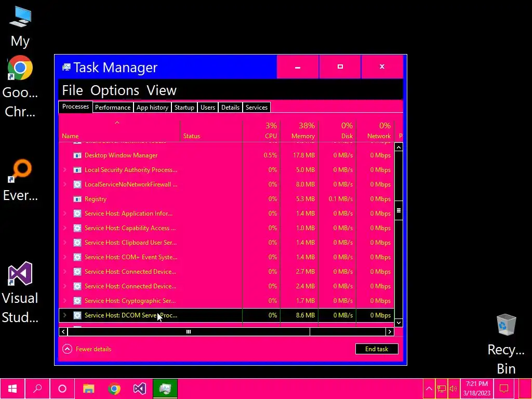532x399 pixels.
Task: Sort processes by Disk column
Action: [x=337, y=130]
